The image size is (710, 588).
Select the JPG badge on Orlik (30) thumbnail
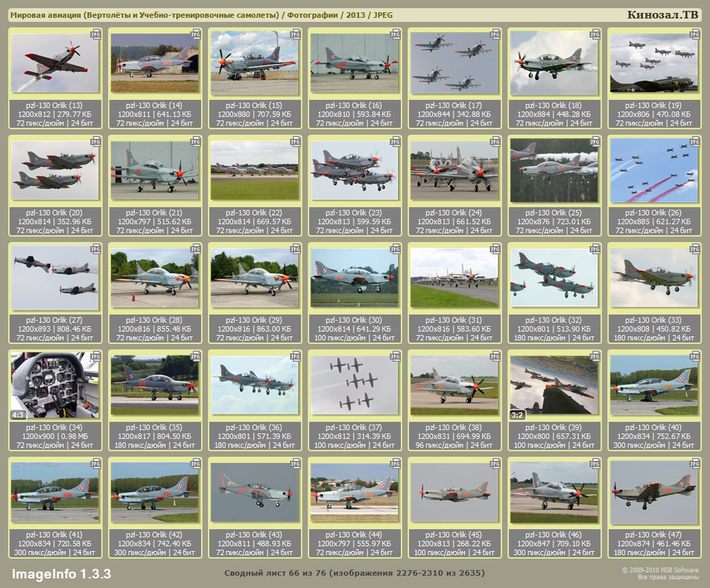point(395,249)
